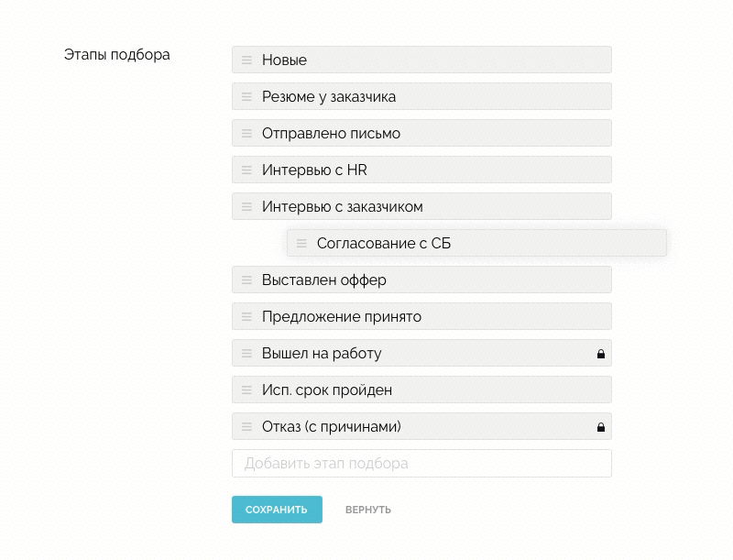Click the drag handle beside 'Выставлен оффер'

(x=246, y=280)
